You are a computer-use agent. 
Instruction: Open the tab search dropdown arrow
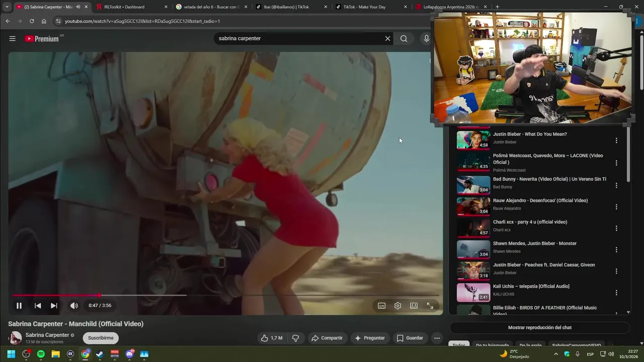click(x=7, y=7)
